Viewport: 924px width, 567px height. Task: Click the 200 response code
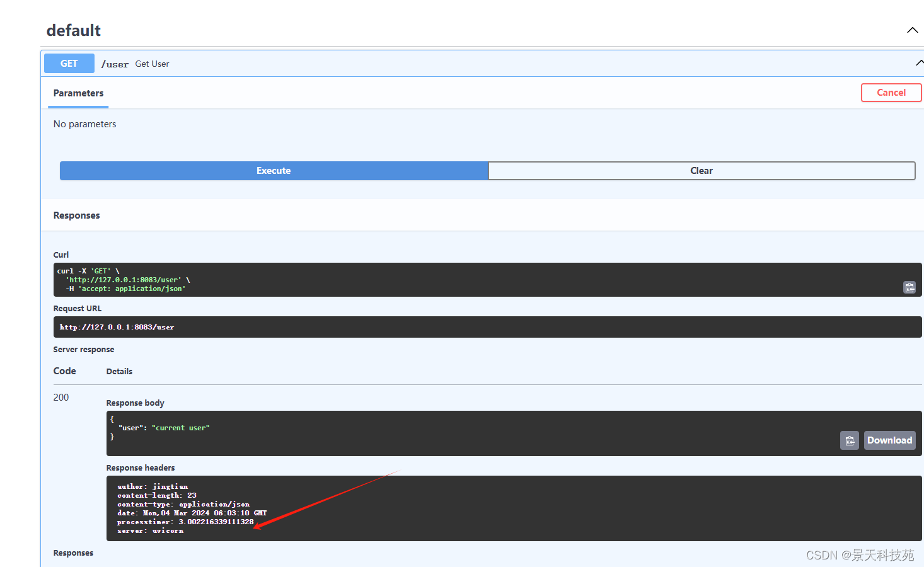point(61,398)
